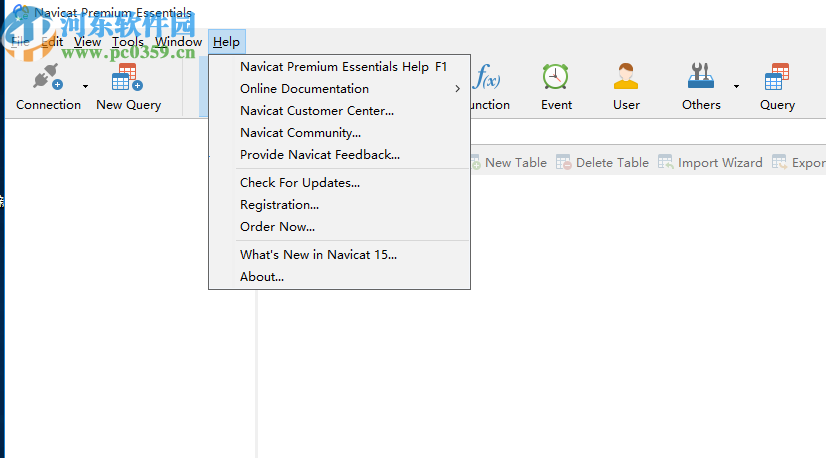Viewport: 826px width, 458px height.
Task: Select the Function f(x) toolbar icon
Action: (486, 77)
